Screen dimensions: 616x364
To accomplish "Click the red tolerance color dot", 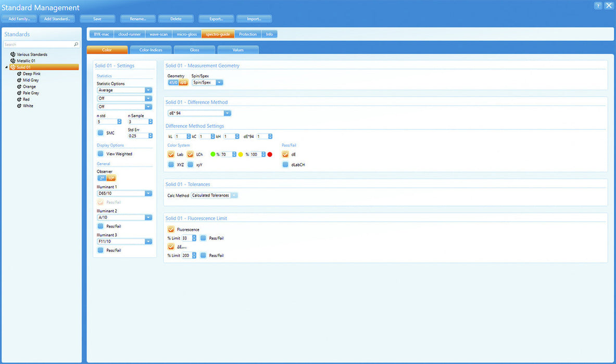I will [x=270, y=154].
